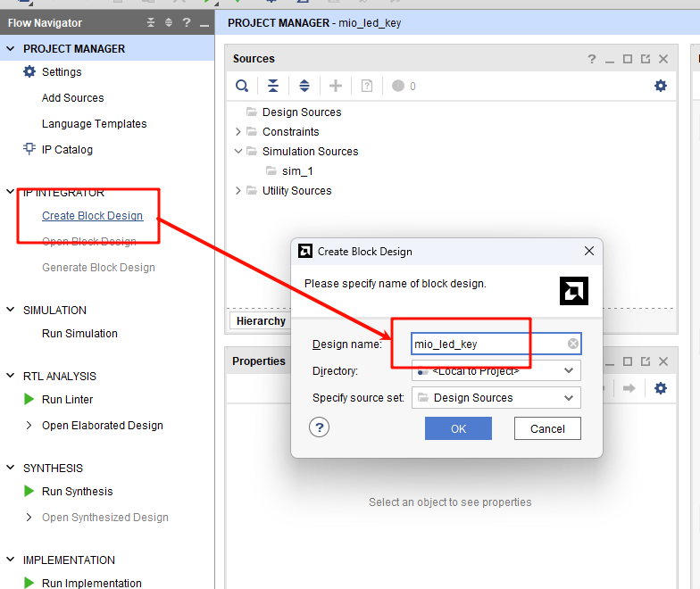Maximize the Properties panel
This screenshot has width=700, height=589.
(x=628, y=361)
